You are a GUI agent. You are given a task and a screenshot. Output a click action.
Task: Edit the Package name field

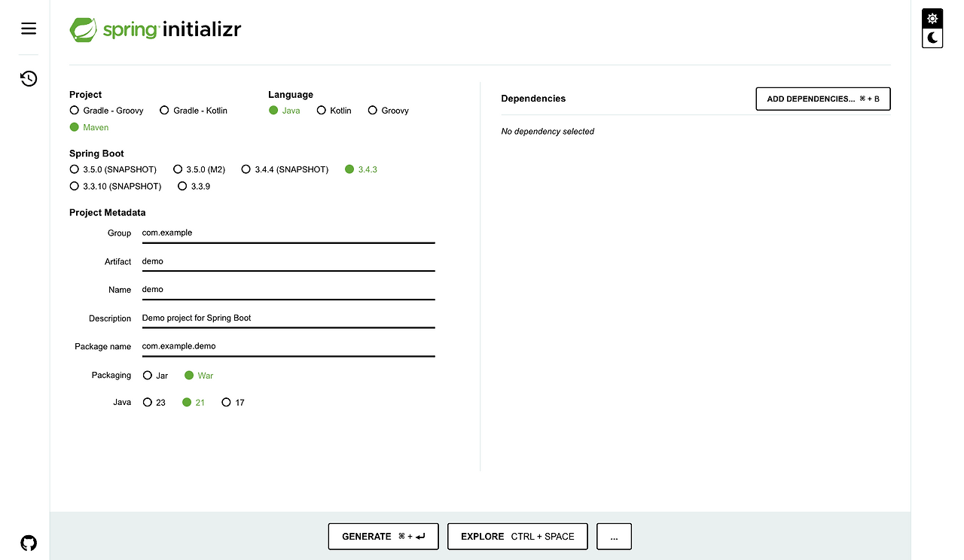[288, 347]
